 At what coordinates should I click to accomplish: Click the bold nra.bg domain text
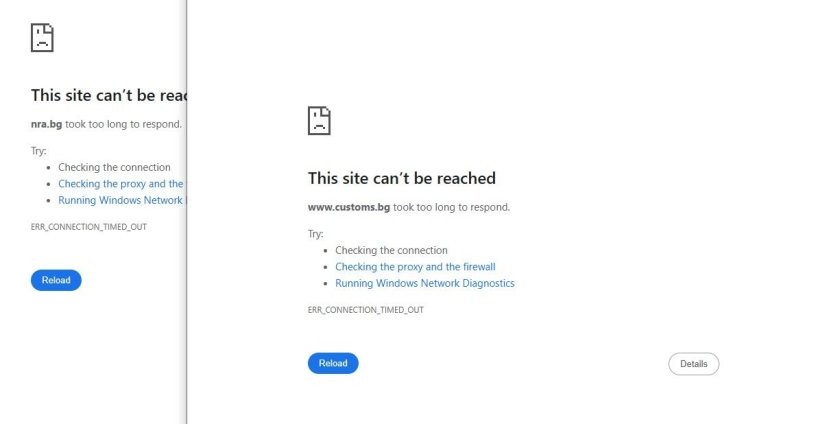[x=47, y=124]
